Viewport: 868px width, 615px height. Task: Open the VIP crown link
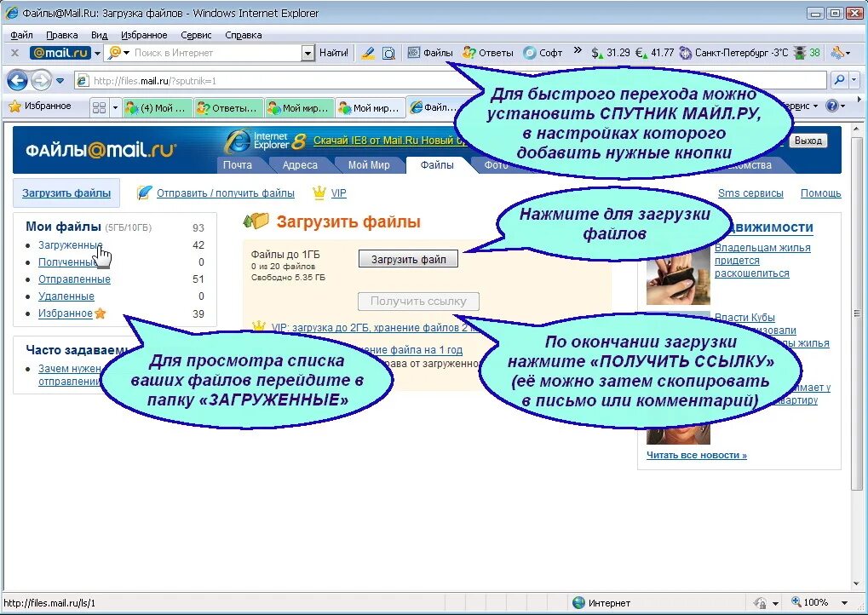pyautogui.click(x=330, y=193)
